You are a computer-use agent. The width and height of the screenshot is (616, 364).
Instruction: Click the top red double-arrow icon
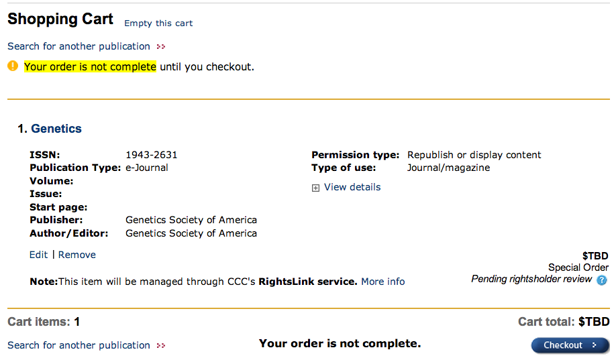pyautogui.click(x=160, y=47)
